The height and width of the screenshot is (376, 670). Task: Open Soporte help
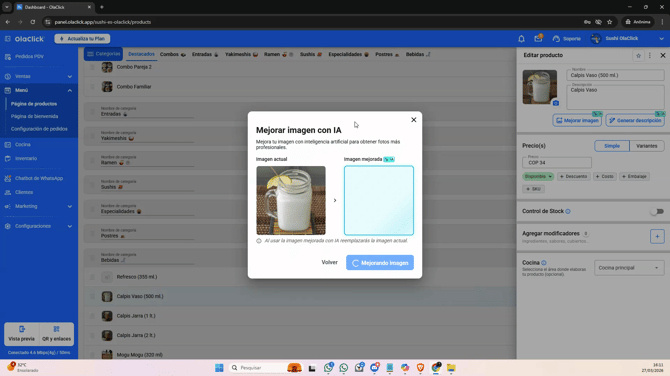(567, 39)
